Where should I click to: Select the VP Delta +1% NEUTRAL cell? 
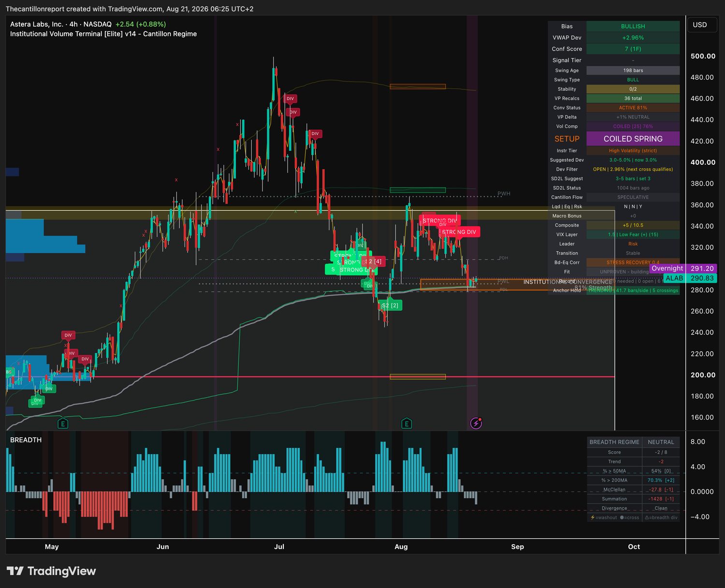tap(633, 117)
